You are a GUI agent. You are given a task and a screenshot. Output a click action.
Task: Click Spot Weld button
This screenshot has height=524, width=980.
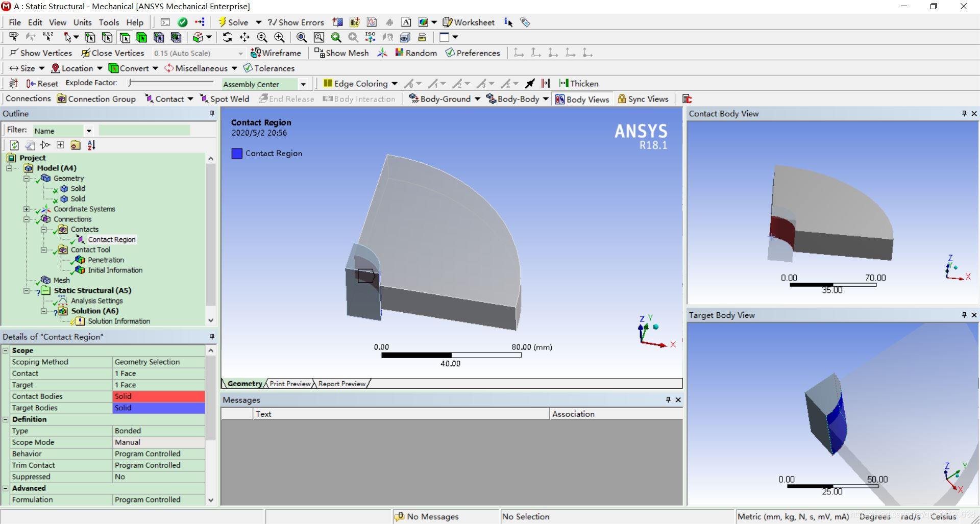click(x=225, y=99)
